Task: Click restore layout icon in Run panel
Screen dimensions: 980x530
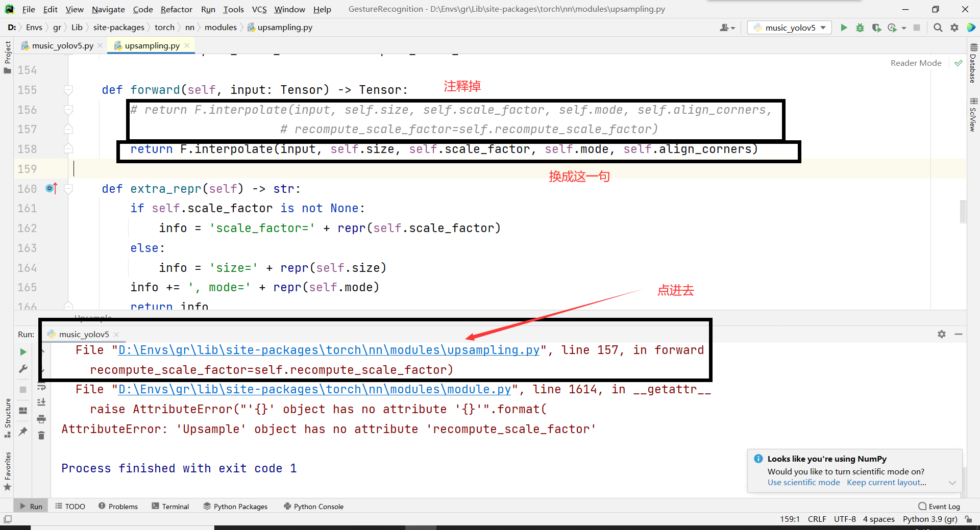Action: point(23,410)
